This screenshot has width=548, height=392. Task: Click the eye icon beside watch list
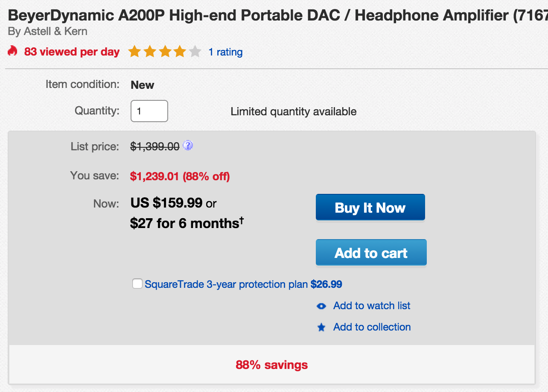tap(321, 306)
